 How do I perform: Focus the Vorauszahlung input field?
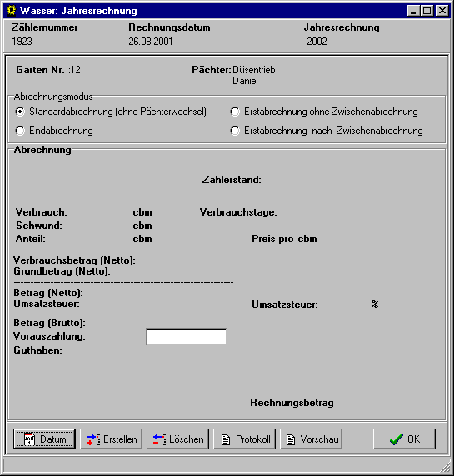pos(187,336)
